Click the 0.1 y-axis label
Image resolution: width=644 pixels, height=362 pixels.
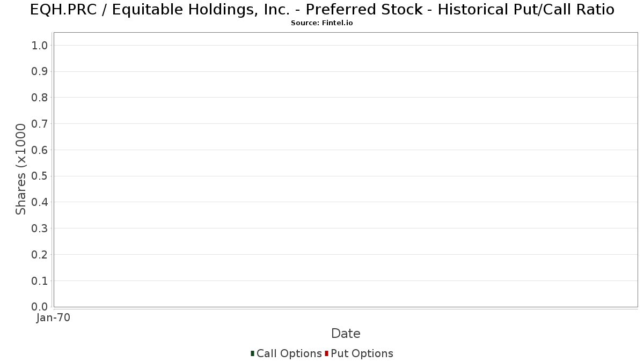[x=40, y=281]
